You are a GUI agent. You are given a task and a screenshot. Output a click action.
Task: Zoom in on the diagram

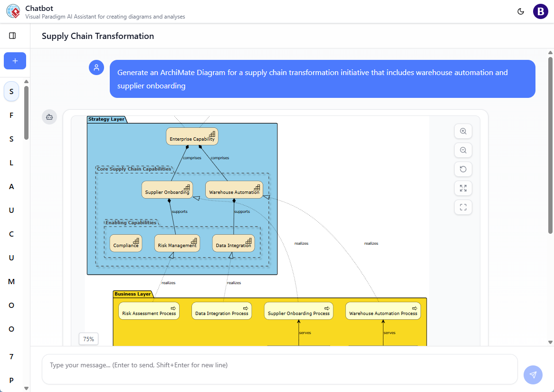point(463,131)
